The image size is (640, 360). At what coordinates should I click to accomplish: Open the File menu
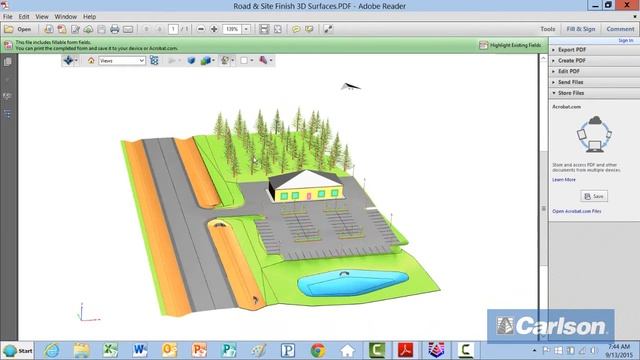point(8,17)
